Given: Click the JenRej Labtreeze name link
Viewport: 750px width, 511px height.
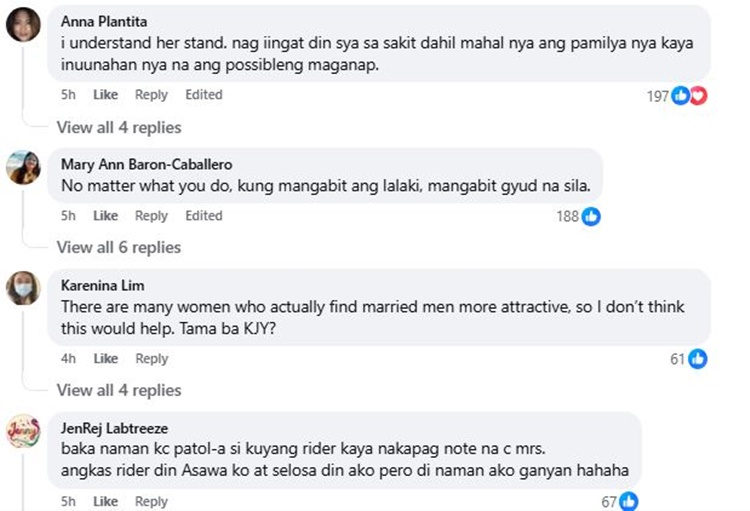Looking at the screenshot, I should (x=112, y=428).
